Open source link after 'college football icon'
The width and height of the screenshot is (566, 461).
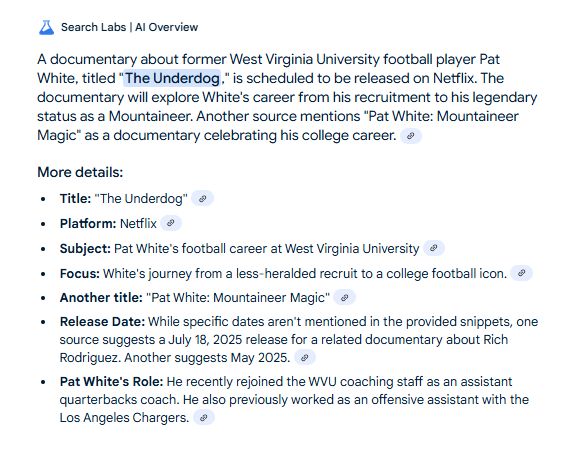(x=521, y=273)
